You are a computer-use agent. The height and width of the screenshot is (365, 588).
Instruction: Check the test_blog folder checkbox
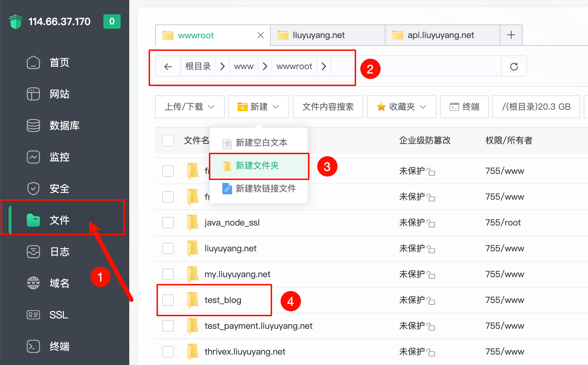[168, 300]
